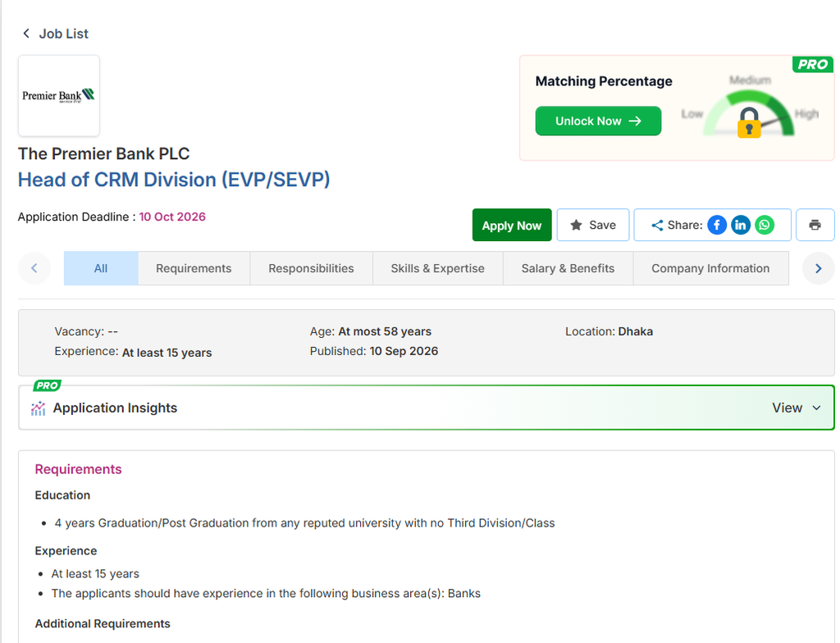The image size is (840, 643).
Task: Go back to Job List
Action: click(55, 34)
